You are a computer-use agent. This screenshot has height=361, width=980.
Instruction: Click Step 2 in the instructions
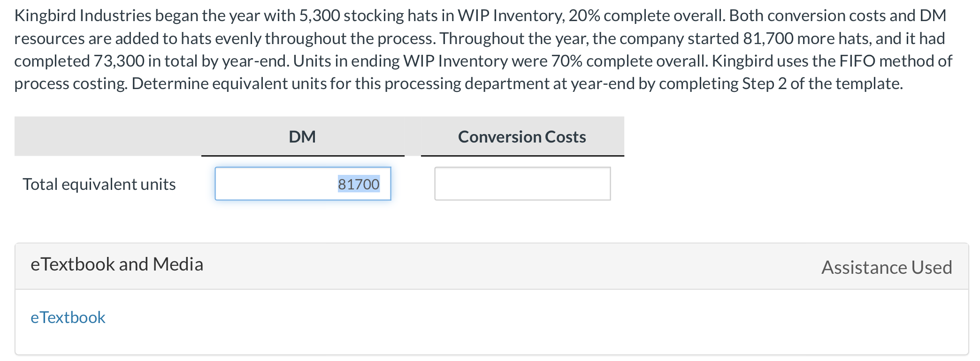(765, 83)
